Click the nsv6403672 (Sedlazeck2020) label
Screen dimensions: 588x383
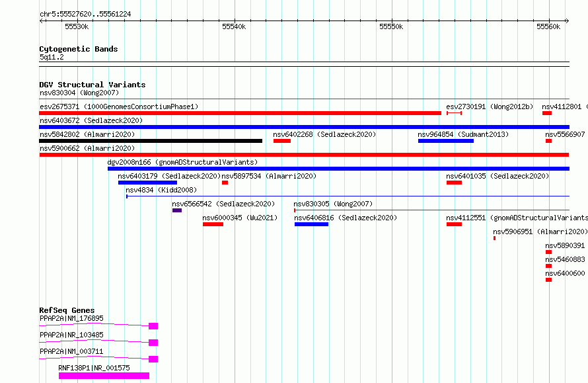pos(91,120)
